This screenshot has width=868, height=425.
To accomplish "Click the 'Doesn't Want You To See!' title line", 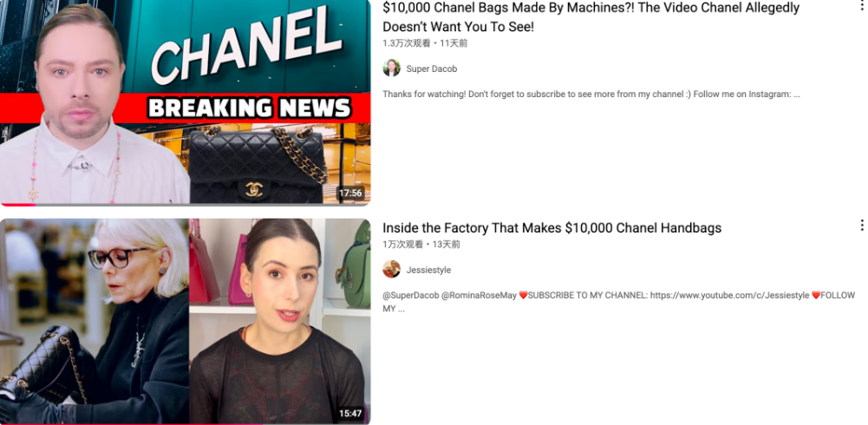I will (x=459, y=27).
